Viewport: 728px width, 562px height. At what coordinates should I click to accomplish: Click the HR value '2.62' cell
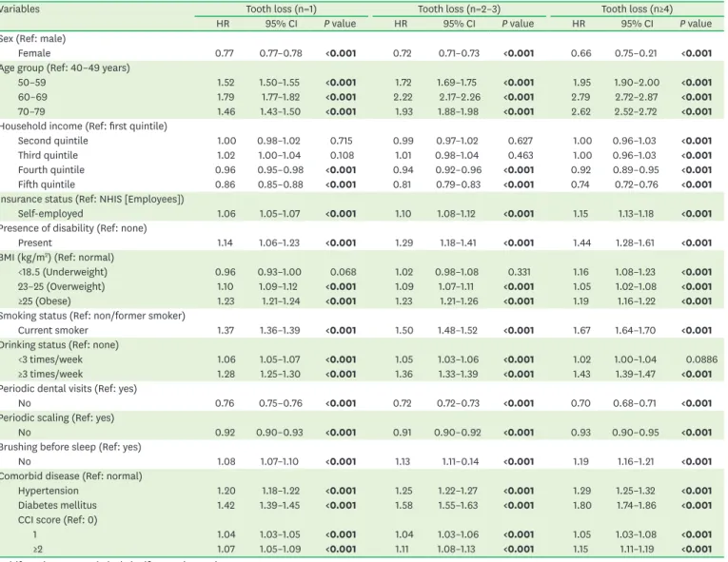point(580,112)
